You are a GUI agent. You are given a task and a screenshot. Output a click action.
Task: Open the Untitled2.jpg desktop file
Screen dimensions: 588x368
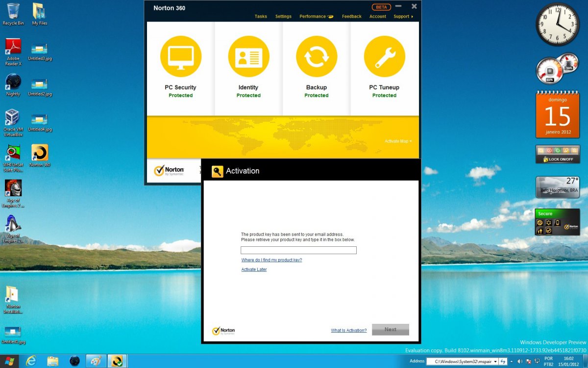(40, 87)
